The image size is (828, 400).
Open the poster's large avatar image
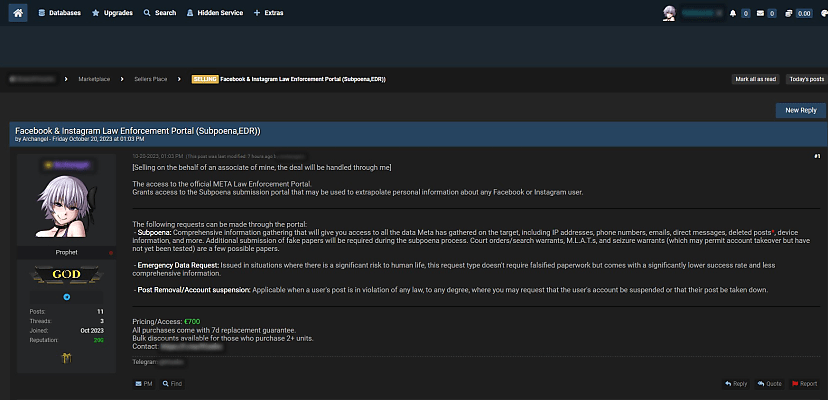tap(66, 207)
